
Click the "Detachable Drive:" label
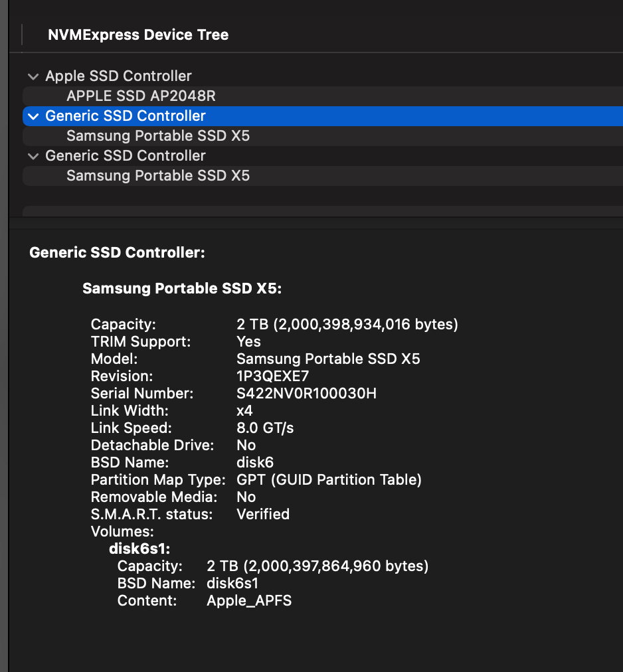152,446
